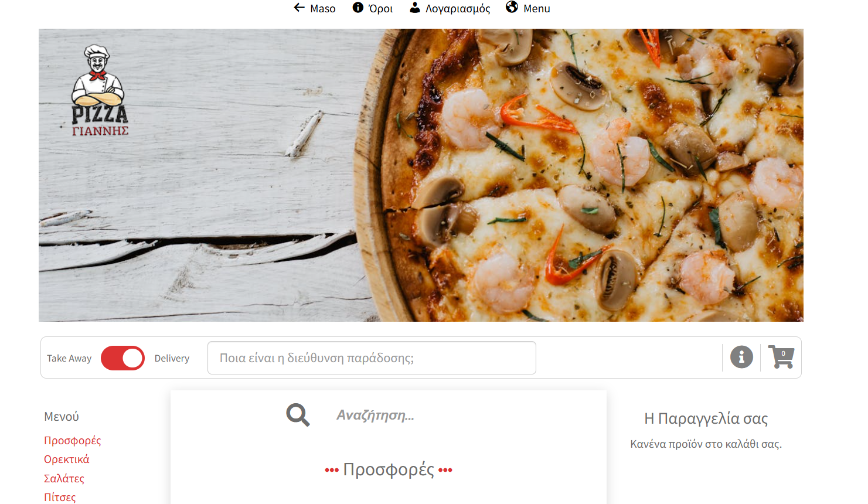
Task: Go to Σαλάτες in the sidebar menu
Action: [x=64, y=478]
